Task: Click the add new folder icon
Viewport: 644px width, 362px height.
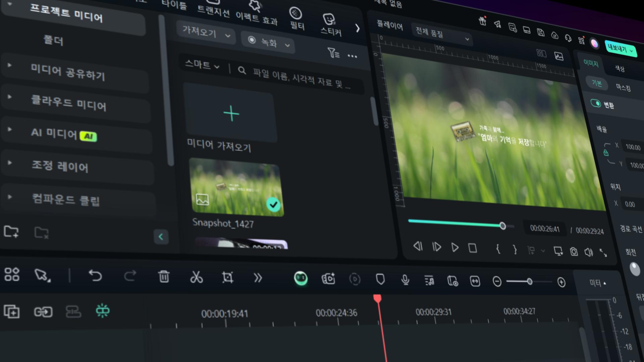Action: tap(11, 232)
